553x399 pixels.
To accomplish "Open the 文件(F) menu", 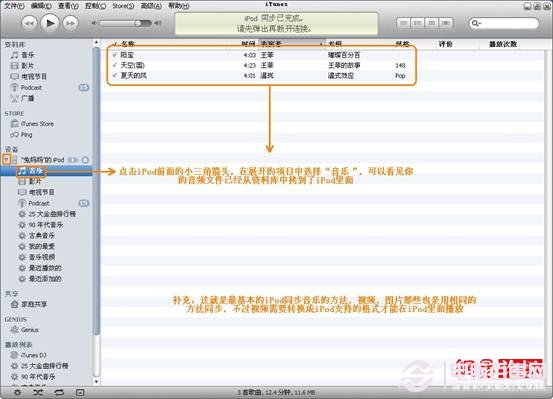I will click(14, 6).
